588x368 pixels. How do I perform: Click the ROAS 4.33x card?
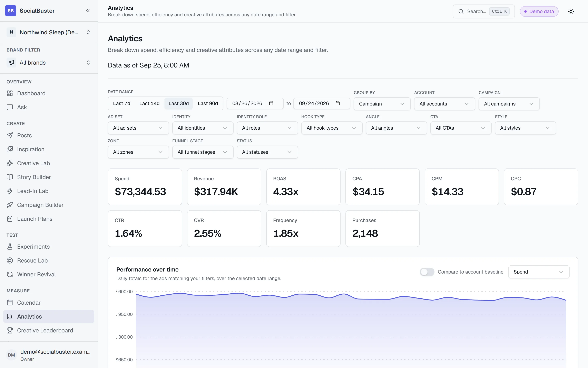pyautogui.click(x=303, y=187)
